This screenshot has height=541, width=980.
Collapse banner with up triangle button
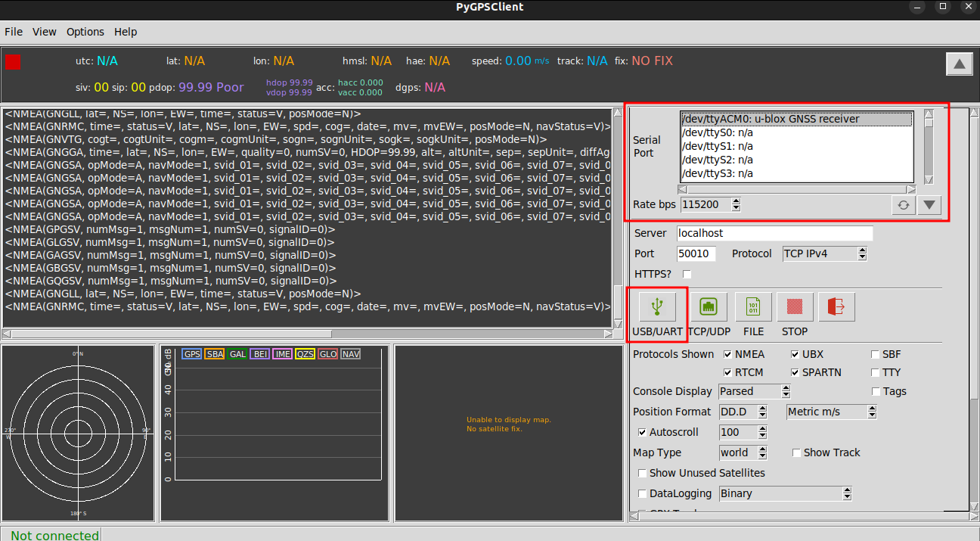[x=960, y=64]
